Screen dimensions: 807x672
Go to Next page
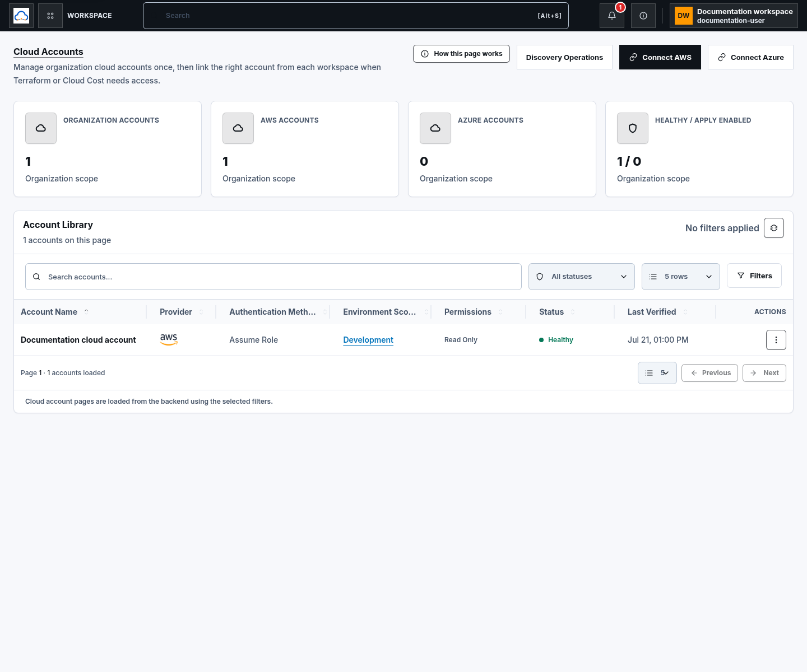(764, 373)
